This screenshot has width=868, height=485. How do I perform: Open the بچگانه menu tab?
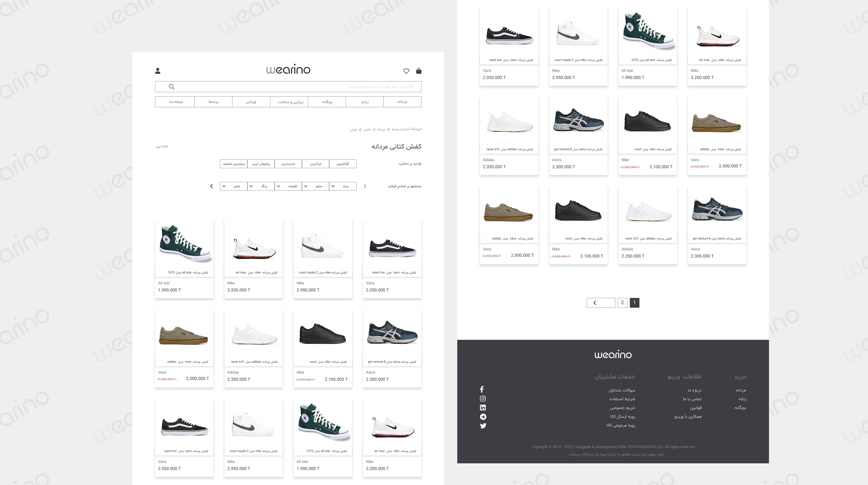tap(327, 102)
